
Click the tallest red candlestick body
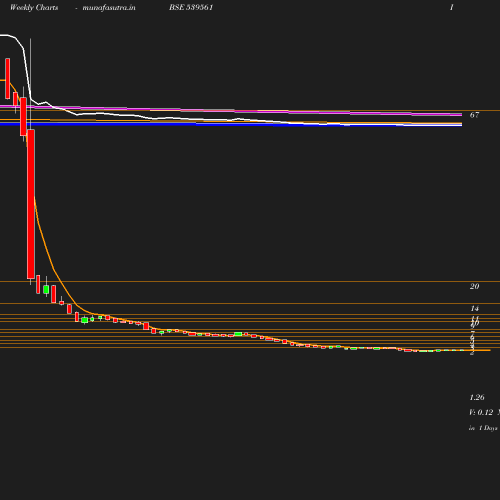pos(31,204)
